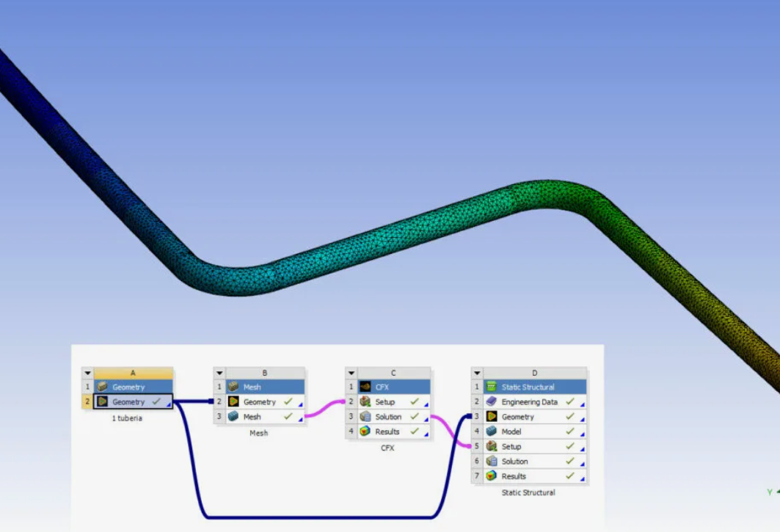
Task: Click the checkmark beside Model in system D
Action: click(570, 431)
